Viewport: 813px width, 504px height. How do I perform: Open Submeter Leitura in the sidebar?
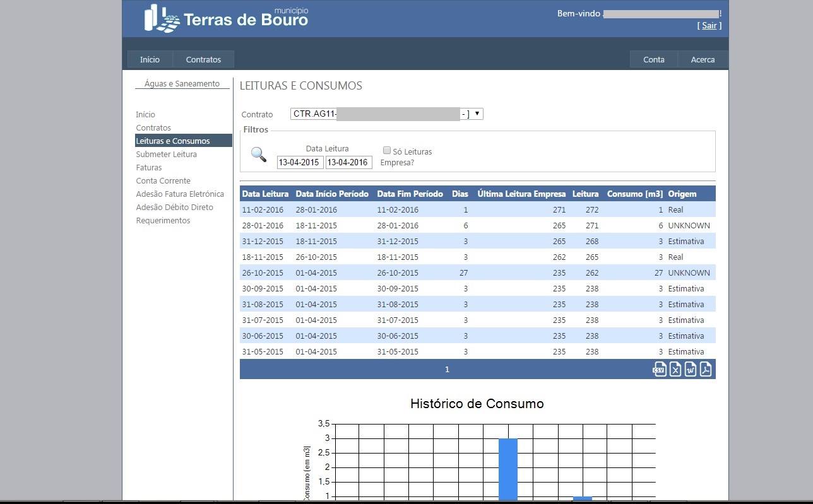click(166, 155)
